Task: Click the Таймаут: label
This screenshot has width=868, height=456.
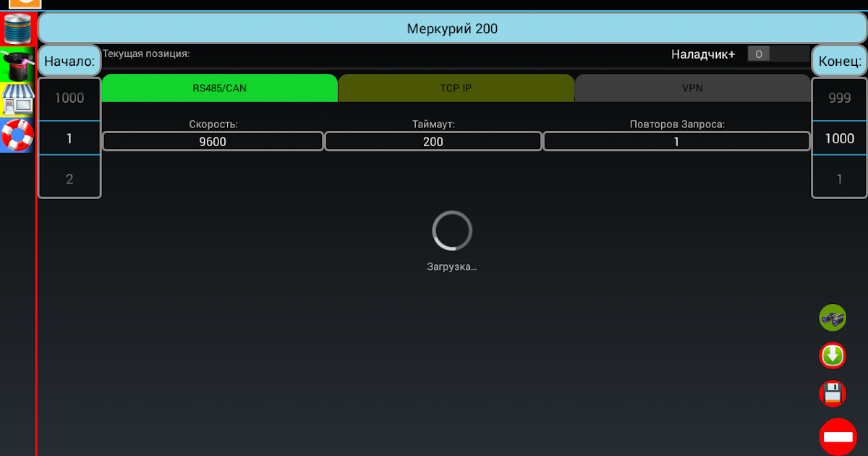Action: [433, 124]
